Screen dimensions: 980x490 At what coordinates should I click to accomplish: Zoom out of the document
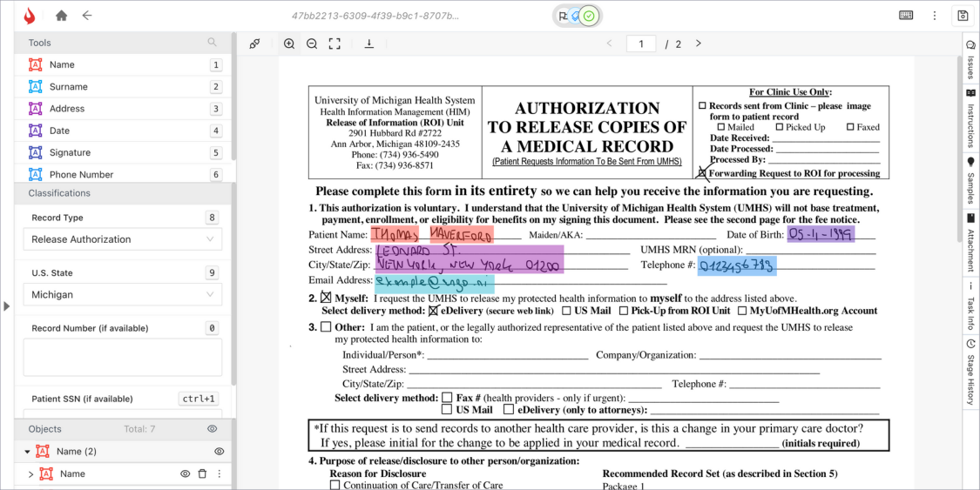[312, 44]
